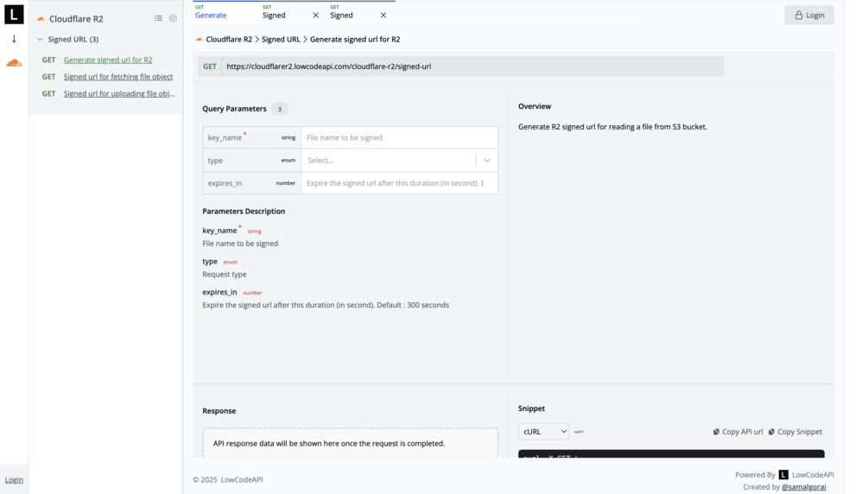Open the type enum Select dropdown
Screen dimensions: 868x494
399,161
